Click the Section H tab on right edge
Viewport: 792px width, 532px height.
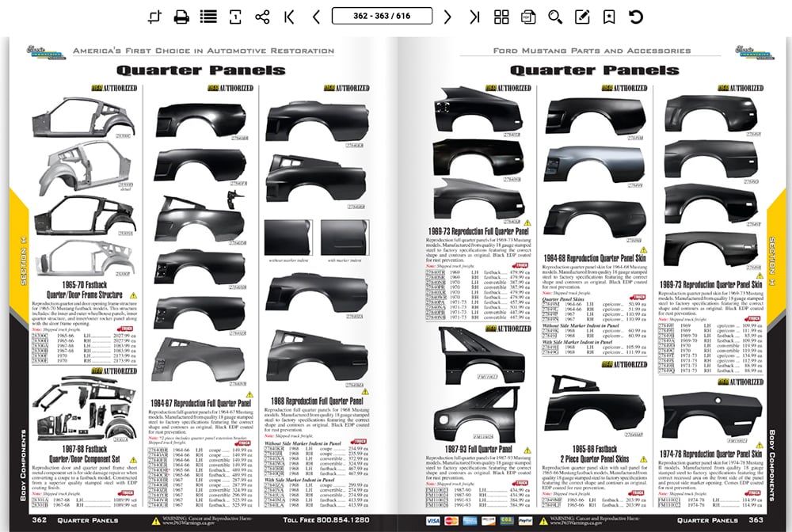(x=771, y=261)
